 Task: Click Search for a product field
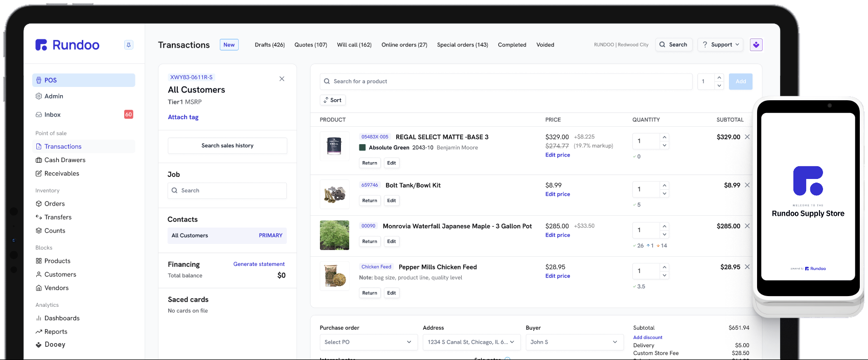(x=506, y=81)
